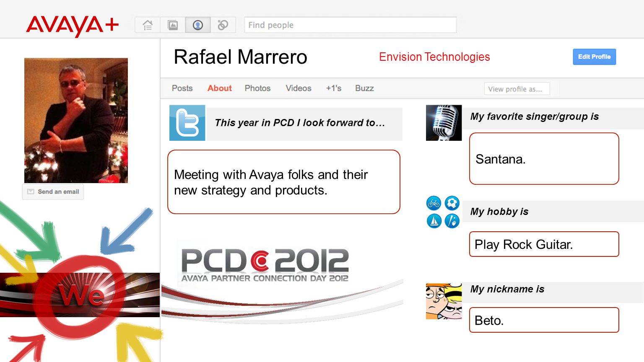
Task: Open the Buzz tab
Action: point(364,88)
